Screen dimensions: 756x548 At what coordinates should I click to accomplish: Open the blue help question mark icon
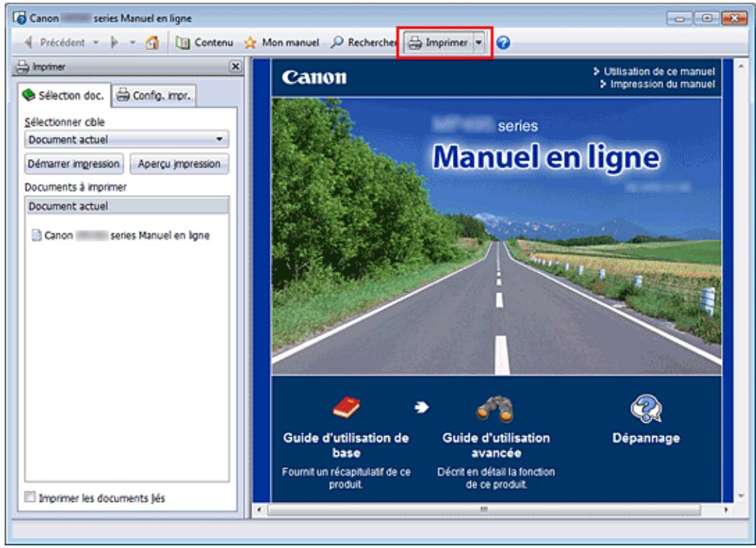tap(503, 43)
